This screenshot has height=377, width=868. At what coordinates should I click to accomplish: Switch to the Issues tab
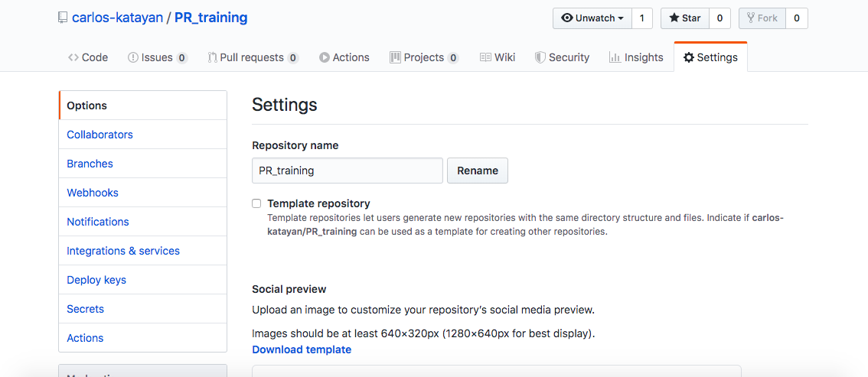[158, 57]
